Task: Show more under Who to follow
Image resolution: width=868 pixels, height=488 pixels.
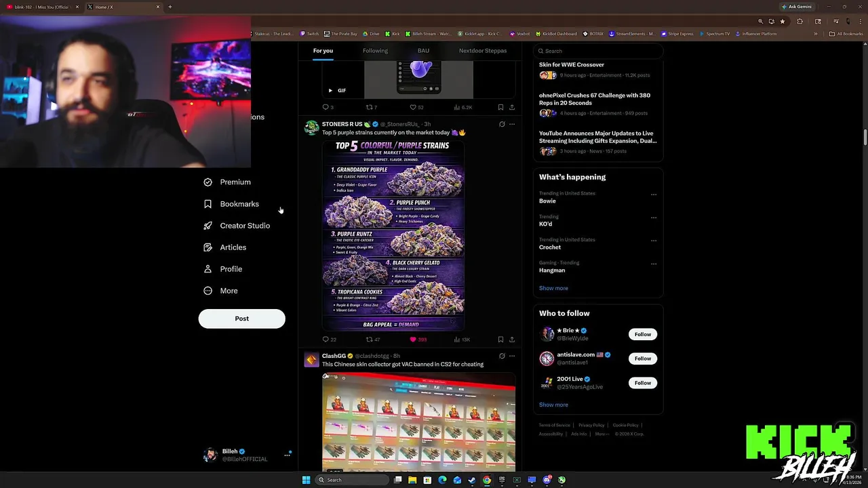Action: pos(553,405)
